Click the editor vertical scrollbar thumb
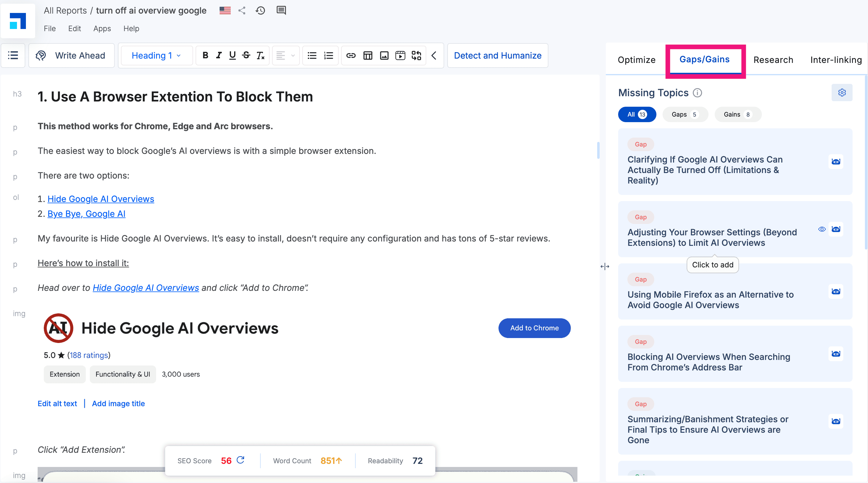 (x=598, y=150)
